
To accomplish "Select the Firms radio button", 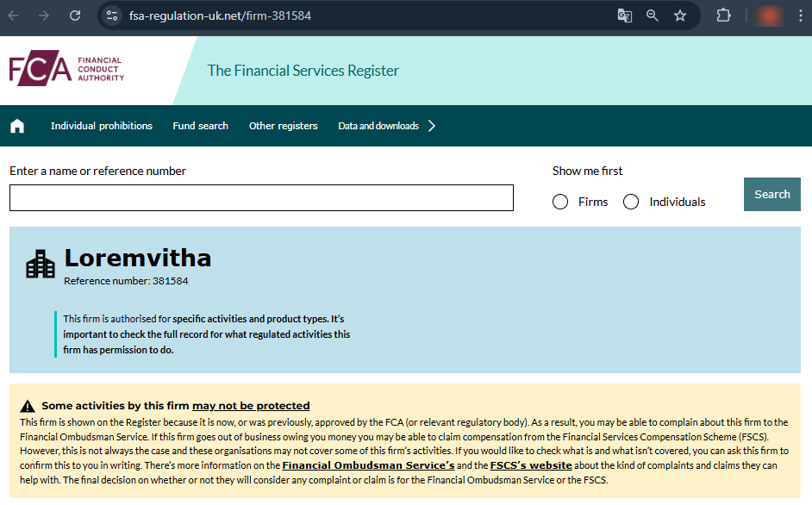I will (x=559, y=201).
